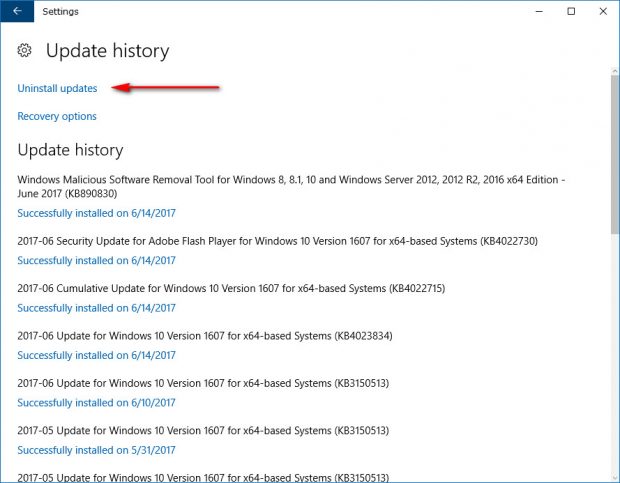Click the scrollbar up arrow
The image size is (620, 483).
click(x=615, y=71)
